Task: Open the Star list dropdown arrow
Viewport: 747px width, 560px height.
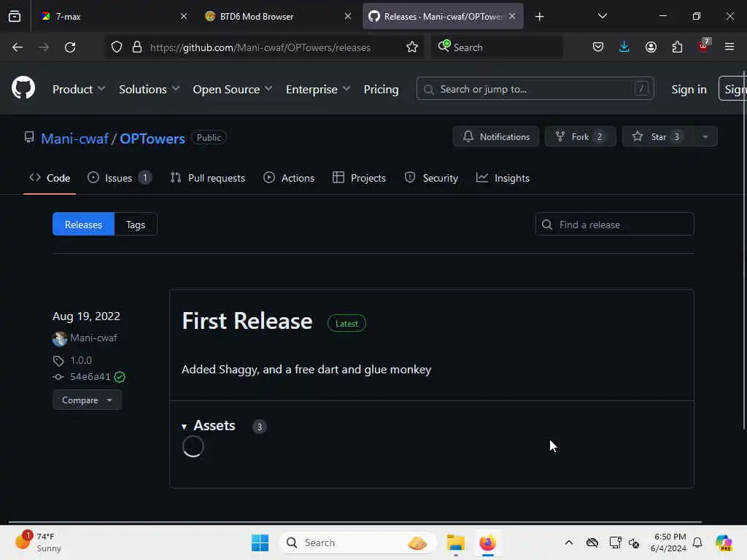Action: click(705, 136)
